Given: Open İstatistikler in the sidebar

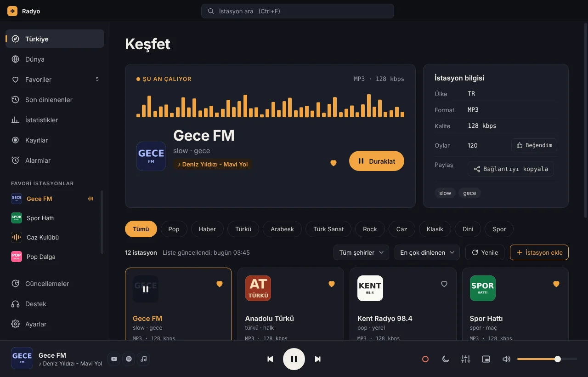Looking at the screenshot, I should [x=55, y=120].
